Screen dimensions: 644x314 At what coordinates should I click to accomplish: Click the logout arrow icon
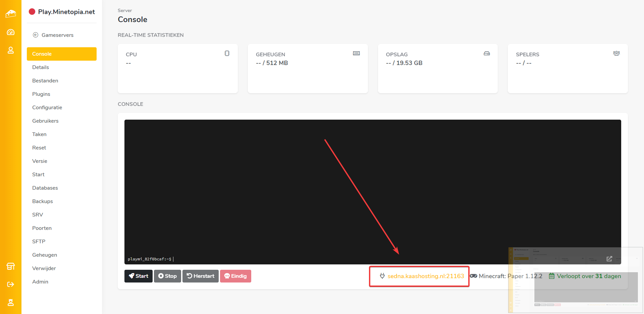11,285
